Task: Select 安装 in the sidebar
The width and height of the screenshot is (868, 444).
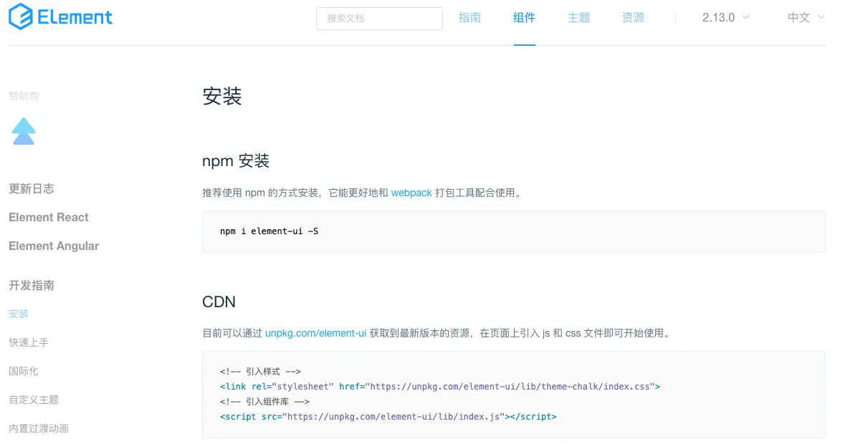Action: pos(19,314)
